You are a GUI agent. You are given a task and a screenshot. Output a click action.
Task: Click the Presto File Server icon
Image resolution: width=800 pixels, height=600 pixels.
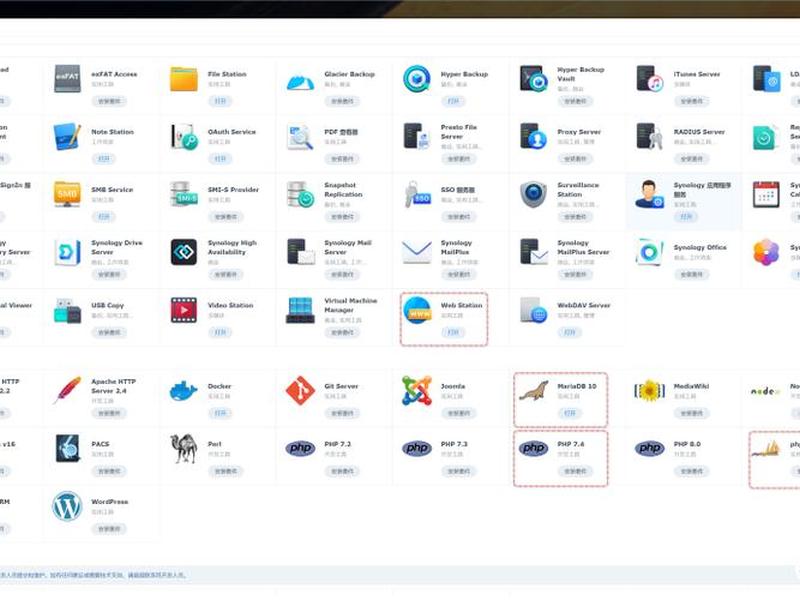417,136
